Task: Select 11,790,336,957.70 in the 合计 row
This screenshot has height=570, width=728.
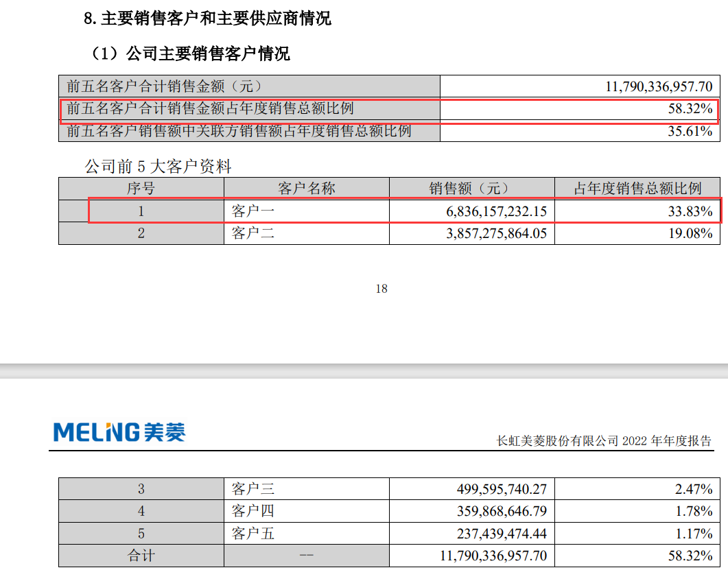Action: (x=493, y=556)
